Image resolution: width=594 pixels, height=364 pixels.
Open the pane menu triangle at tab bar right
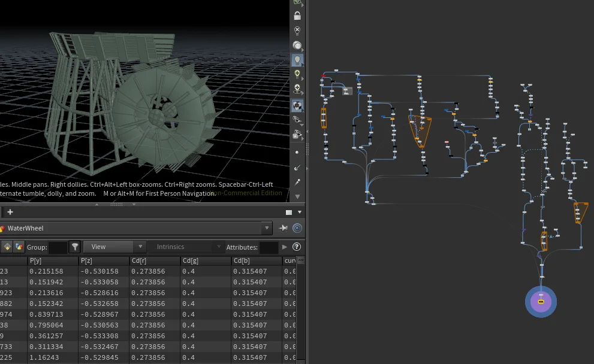pyautogui.click(x=301, y=211)
